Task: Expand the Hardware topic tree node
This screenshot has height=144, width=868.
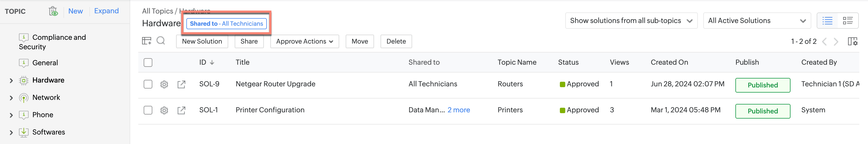Action: 11,80
